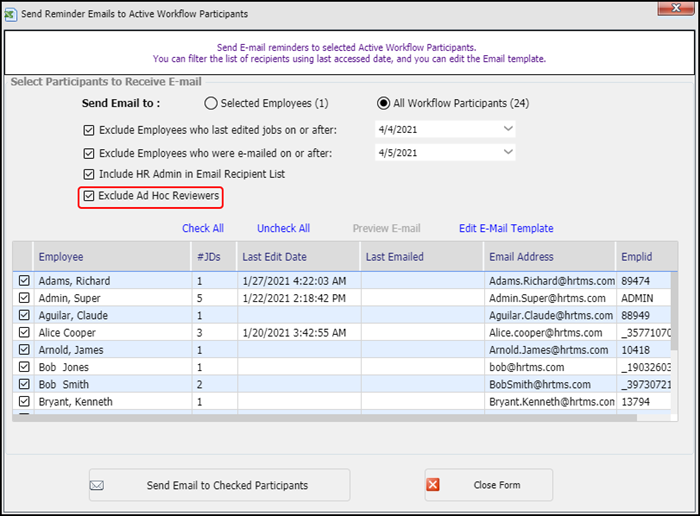Open the 4/4/2021 date dropdown
700x516 pixels.
pyautogui.click(x=508, y=129)
